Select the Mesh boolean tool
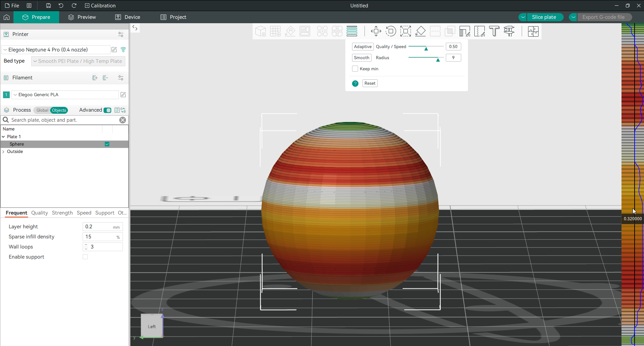644x346 pixels. (x=450, y=31)
